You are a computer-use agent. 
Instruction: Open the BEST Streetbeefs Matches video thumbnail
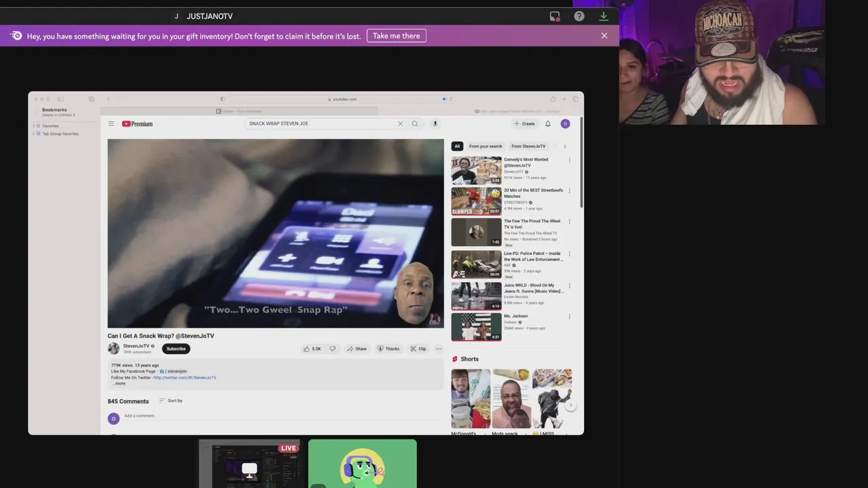[x=477, y=201]
